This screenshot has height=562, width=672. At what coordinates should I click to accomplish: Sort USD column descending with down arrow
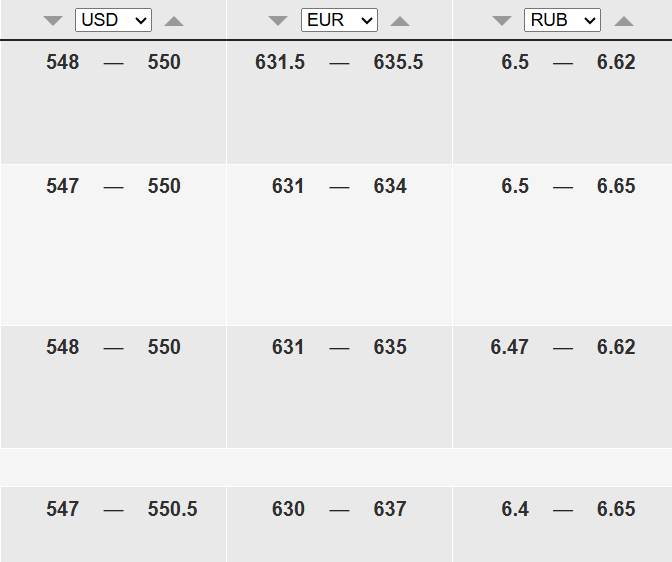(x=53, y=21)
